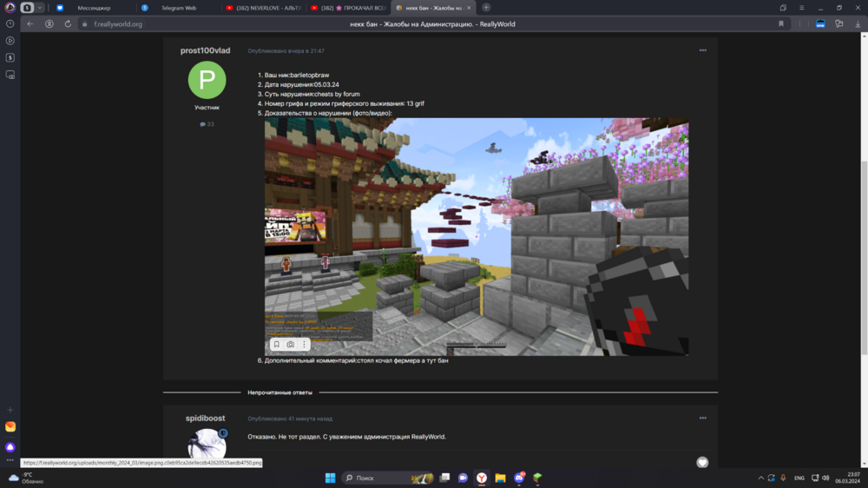The height and width of the screenshot is (488, 868).
Task: Switch to the Telegram Web tab
Action: point(177,8)
